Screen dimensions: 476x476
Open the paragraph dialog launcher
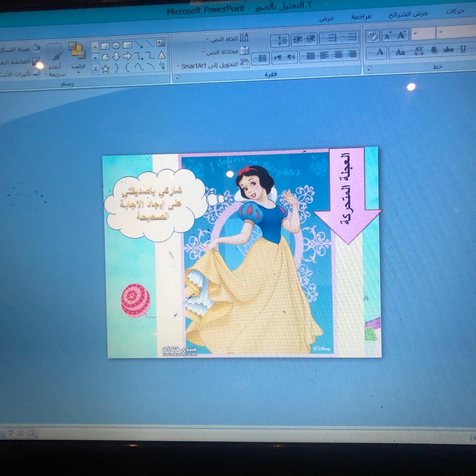click(178, 77)
